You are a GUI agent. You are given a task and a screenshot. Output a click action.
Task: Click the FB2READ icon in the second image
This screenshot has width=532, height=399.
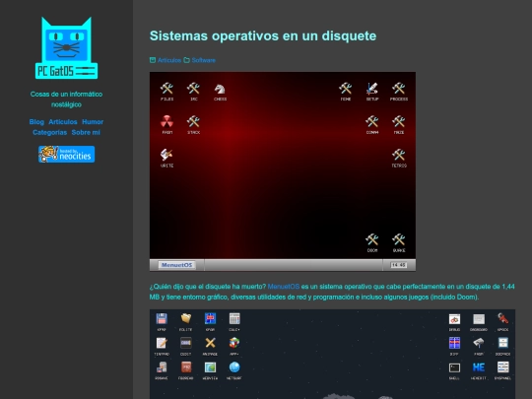click(x=185, y=370)
